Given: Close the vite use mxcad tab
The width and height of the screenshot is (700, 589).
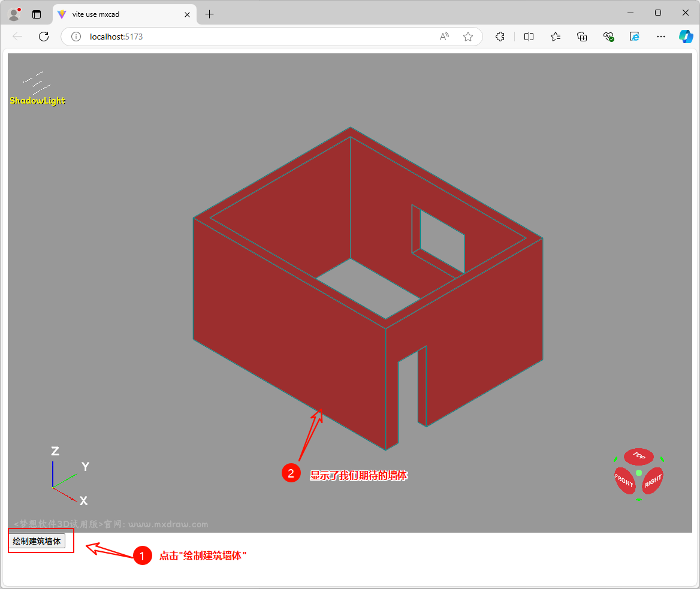Looking at the screenshot, I should 187,14.
